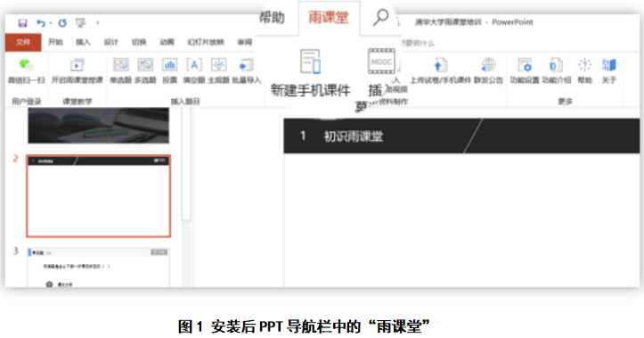Insert a 主观题 subjective question
644x338 pixels.
pyautogui.click(x=218, y=70)
